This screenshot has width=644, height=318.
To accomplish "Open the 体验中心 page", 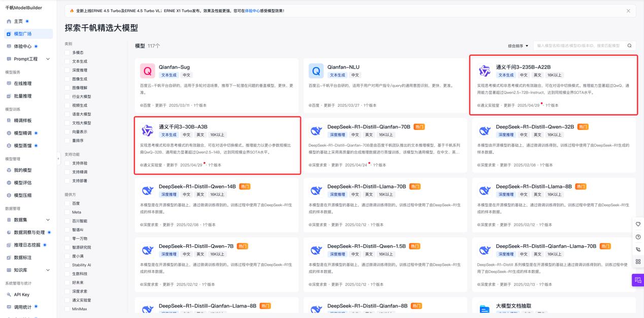I will pyautogui.click(x=23, y=46).
